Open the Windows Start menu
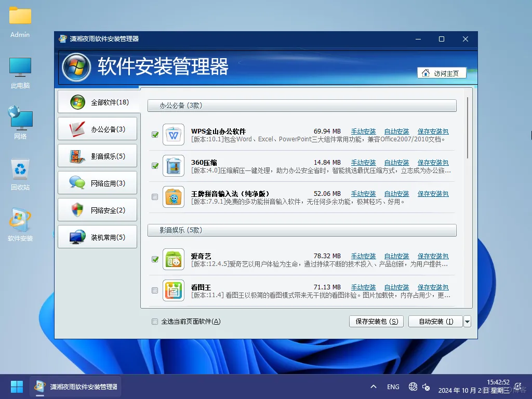Screen dimensions: 532x399 (x=17, y=387)
